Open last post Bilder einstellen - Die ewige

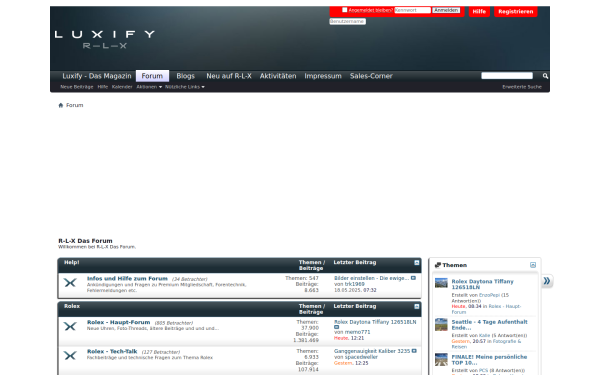click(371, 278)
